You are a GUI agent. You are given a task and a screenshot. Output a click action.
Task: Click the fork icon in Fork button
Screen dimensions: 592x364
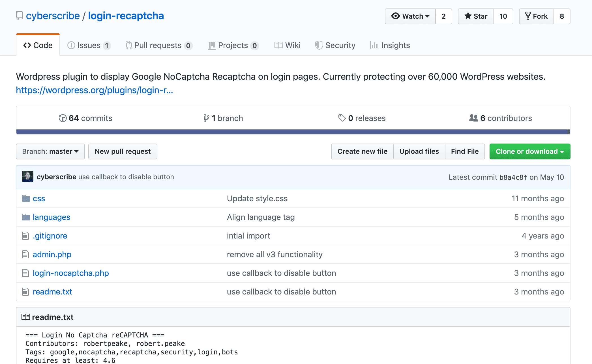528,16
